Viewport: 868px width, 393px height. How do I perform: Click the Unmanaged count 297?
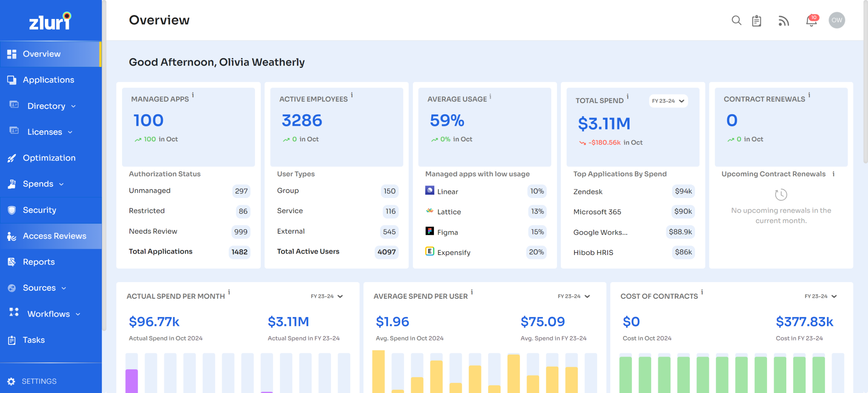(x=241, y=191)
